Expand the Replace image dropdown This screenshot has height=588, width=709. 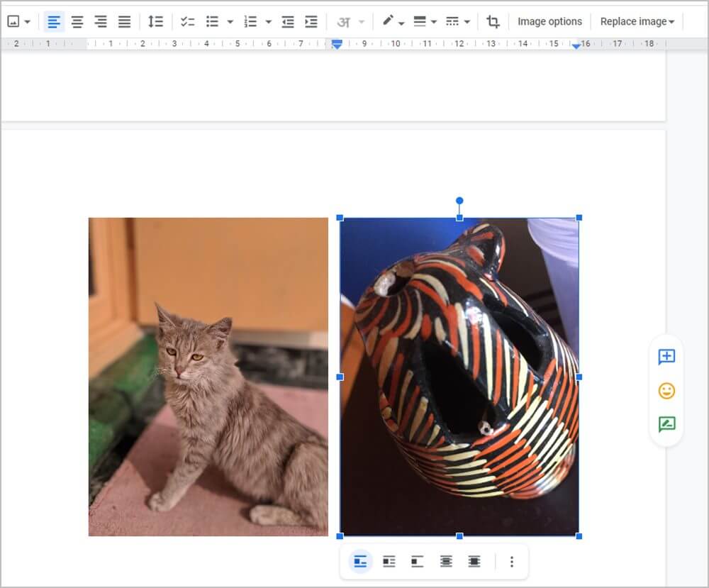point(637,22)
